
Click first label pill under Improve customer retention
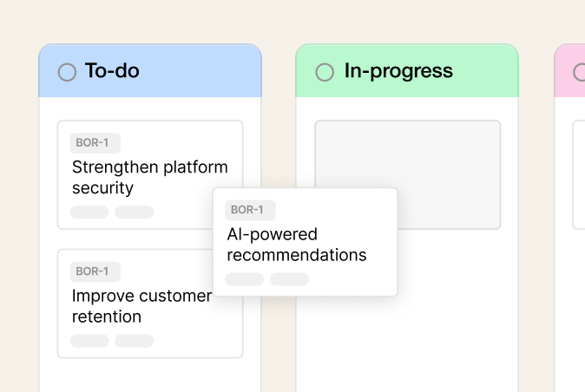89,341
